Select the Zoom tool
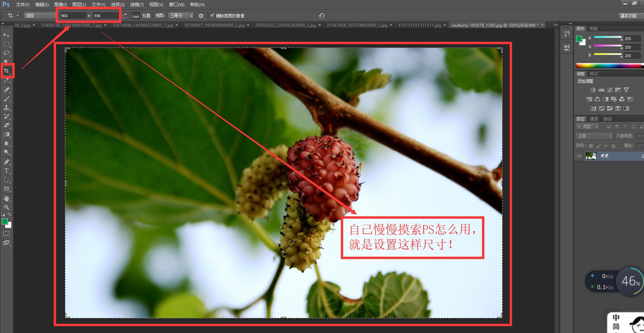Viewport: 644px width, 333px height. click(x=7, y=207)
